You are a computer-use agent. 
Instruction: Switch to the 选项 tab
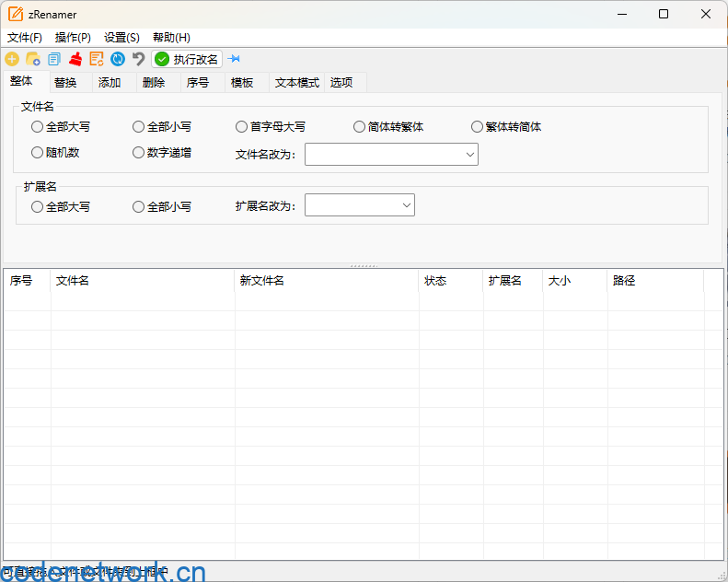point(345,83)
